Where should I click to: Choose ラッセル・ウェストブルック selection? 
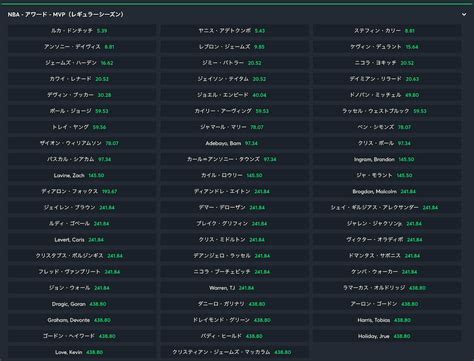[387, 111]
